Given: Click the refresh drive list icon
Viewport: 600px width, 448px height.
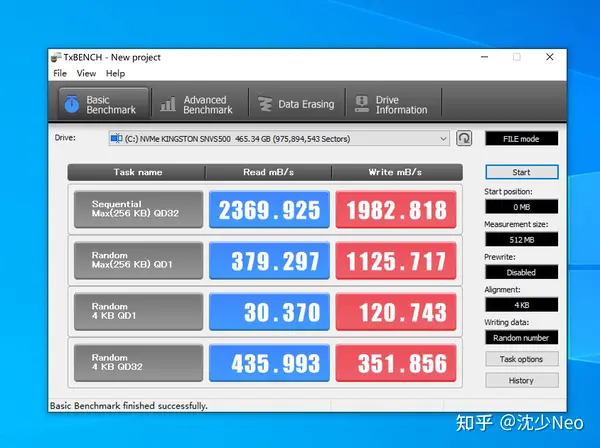Looking at the screenshot, I should click(x=464, y=138).
